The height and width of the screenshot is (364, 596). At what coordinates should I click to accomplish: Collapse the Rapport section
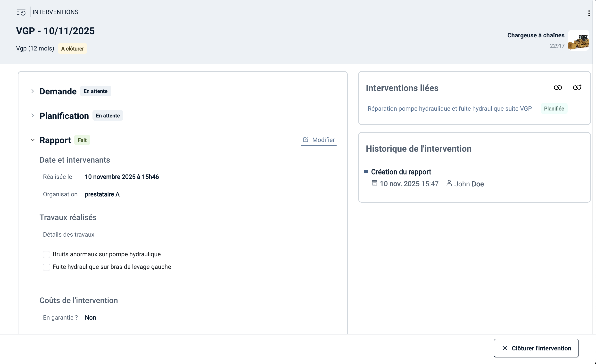click(x=33, y=140)
